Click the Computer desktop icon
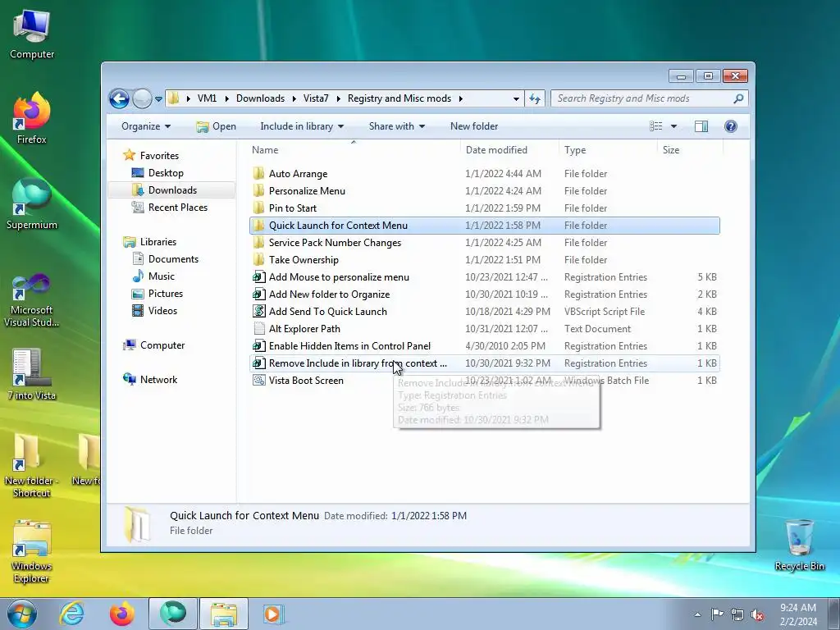Image resolution: width=840 pixels, height=630 pixels. (x=32, y=34)
